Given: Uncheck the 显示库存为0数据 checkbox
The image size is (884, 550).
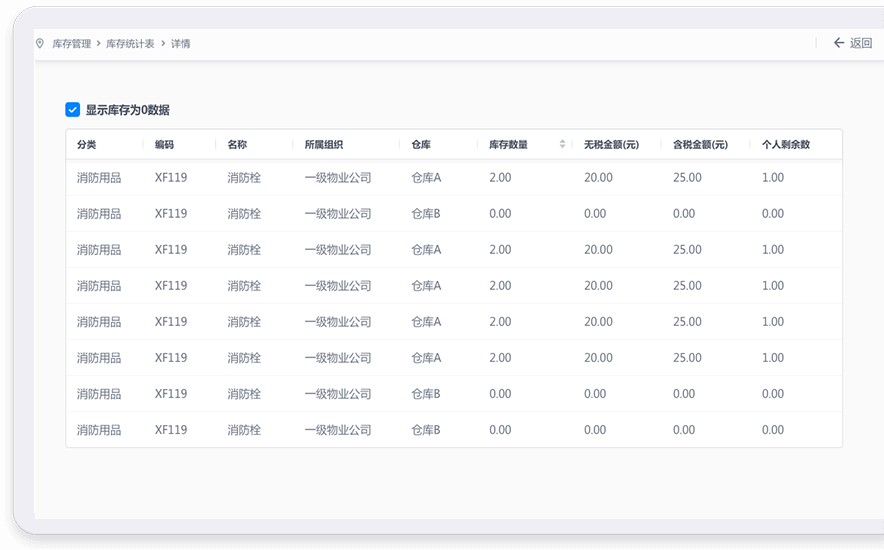Looking at the screenshot, I should (x=73, y=109).
